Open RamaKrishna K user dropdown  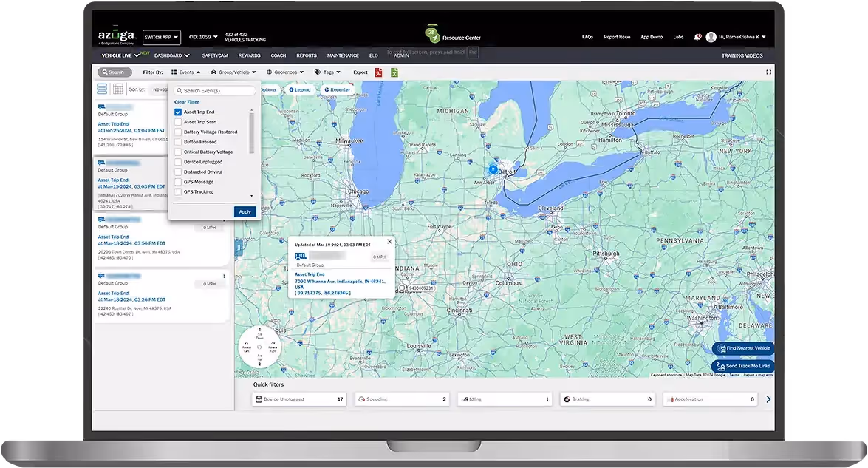coord(742,37)
